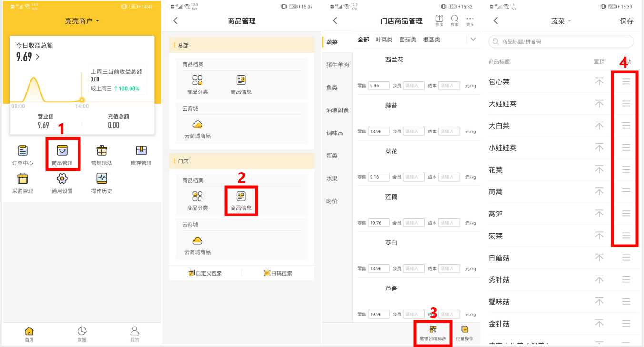Open 云商城商品 under the 门店 section
Viewport: 644px width, 347px height.
[x=198, y=245]
